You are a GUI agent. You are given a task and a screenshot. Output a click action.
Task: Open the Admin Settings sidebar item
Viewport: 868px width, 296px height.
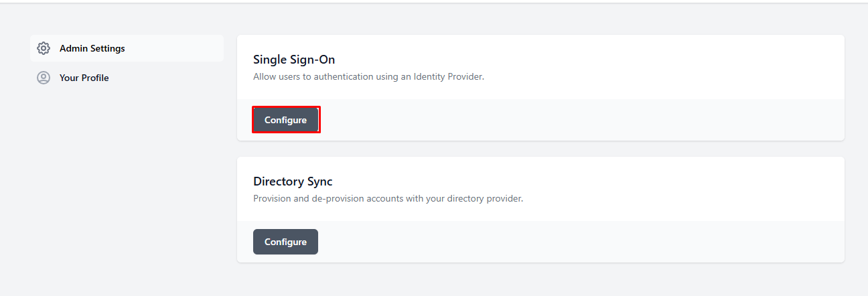coord(92,48)
